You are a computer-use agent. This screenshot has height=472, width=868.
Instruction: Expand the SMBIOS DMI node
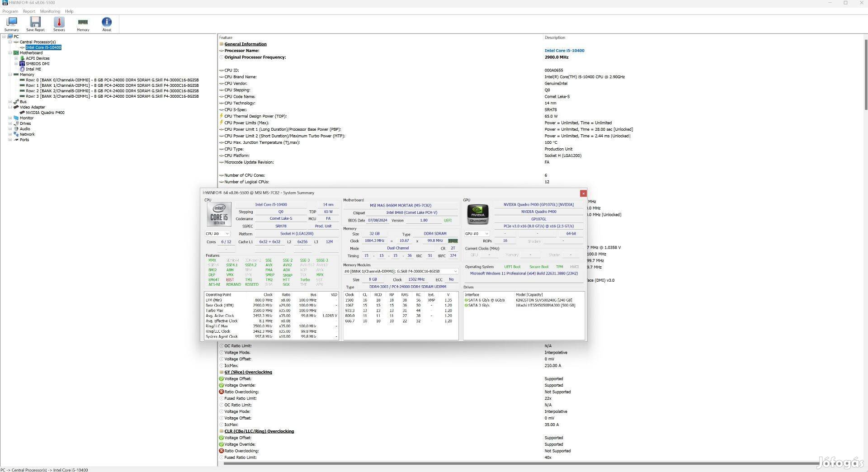(16, 64)
